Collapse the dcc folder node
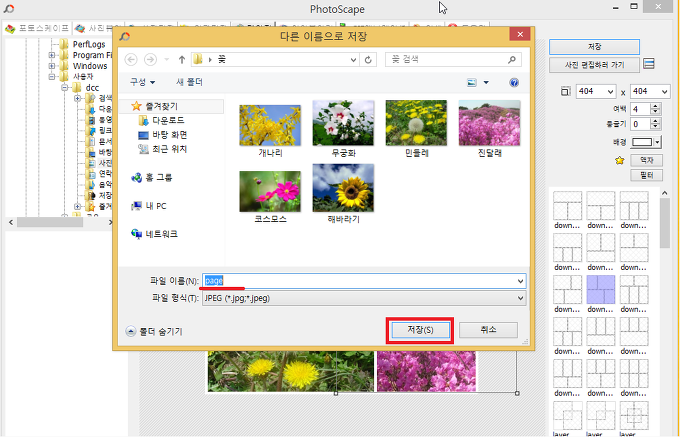Viewport: 680px width, 437px height. [x=65, y=88]
